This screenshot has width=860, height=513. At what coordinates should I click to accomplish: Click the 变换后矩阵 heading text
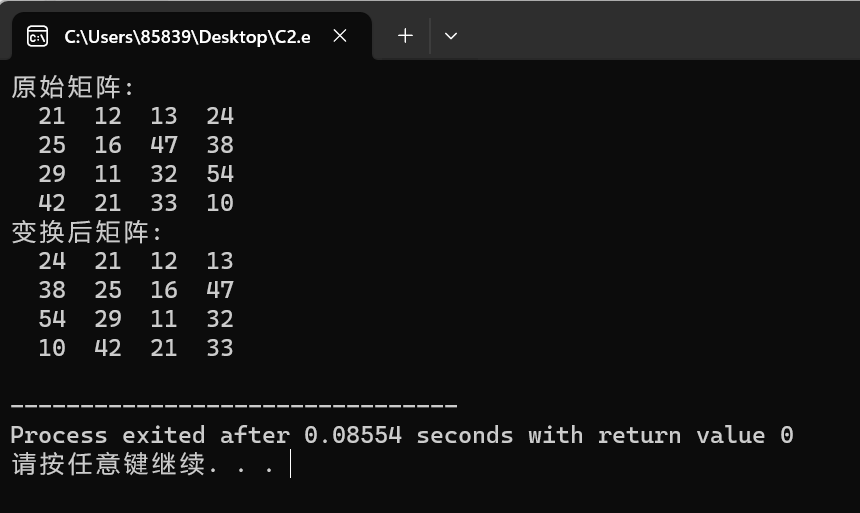(86, 233)
